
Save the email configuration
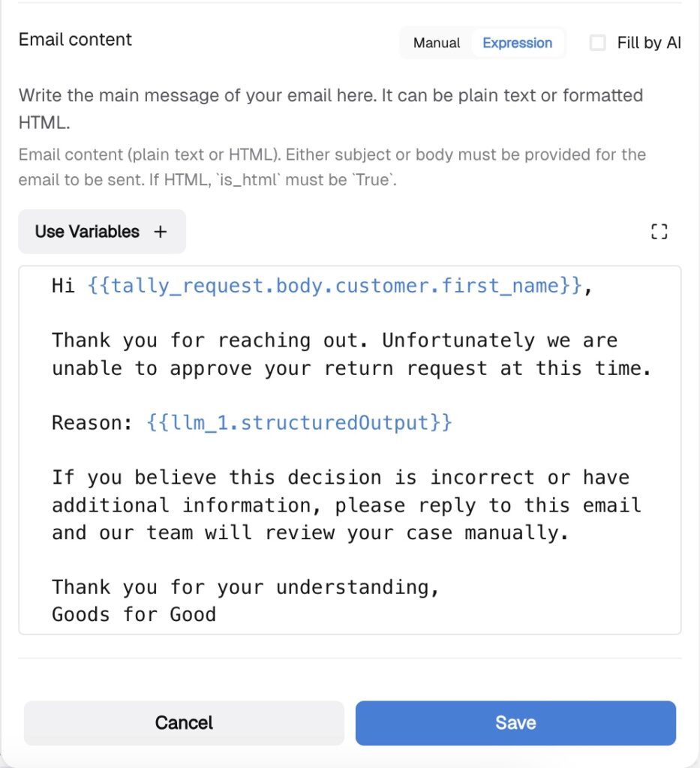tap(515, 723)
